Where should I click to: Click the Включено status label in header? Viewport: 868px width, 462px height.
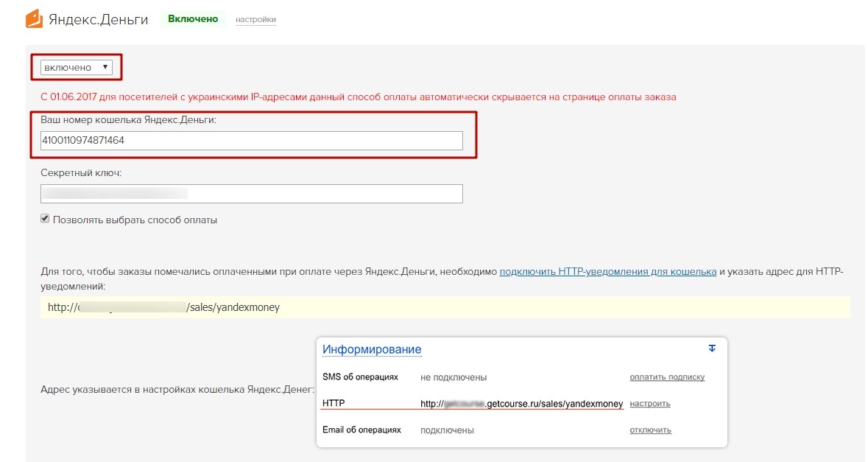click(x=193, y=19)
